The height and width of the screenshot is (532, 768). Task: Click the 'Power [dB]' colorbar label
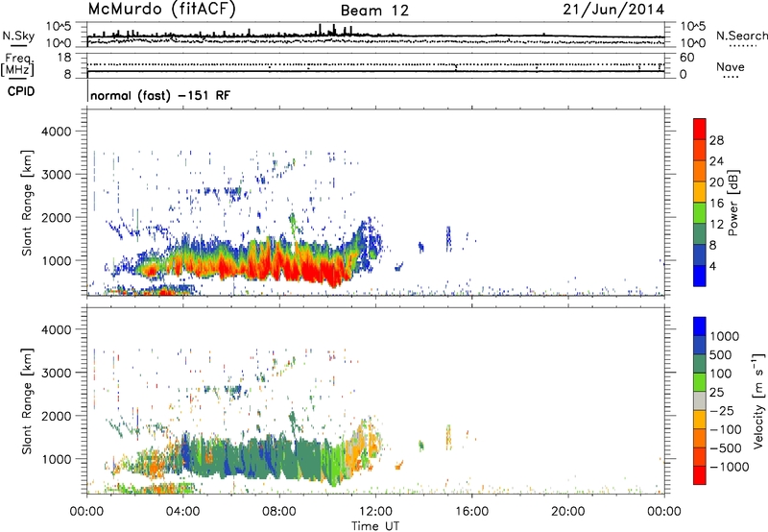tap(733, 203)
